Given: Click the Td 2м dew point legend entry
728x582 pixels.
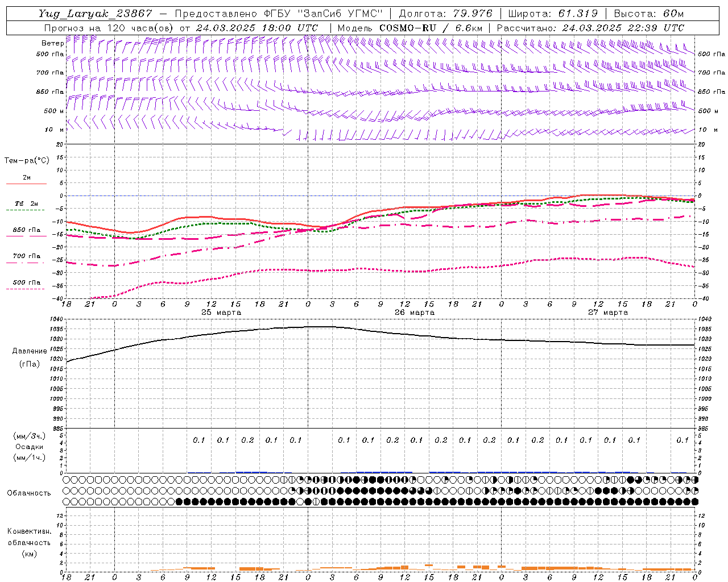Looking at the screenshot, I should 26,206.
